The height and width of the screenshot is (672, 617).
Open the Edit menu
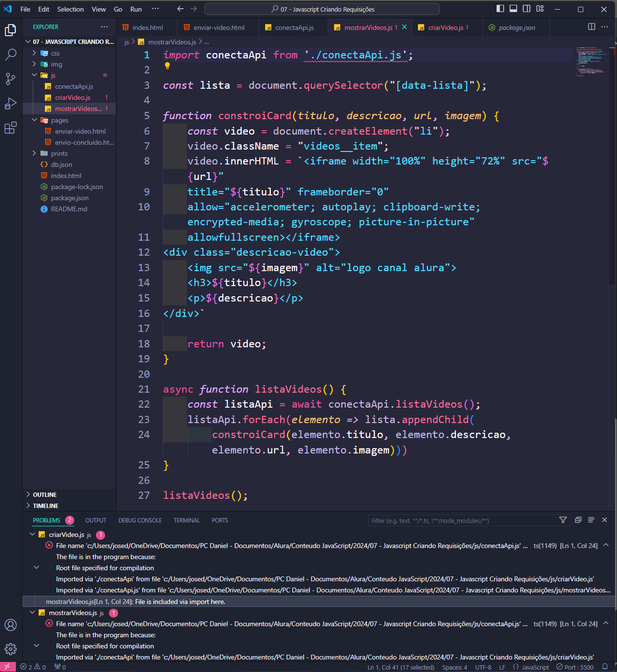click(x=43, y=9)
